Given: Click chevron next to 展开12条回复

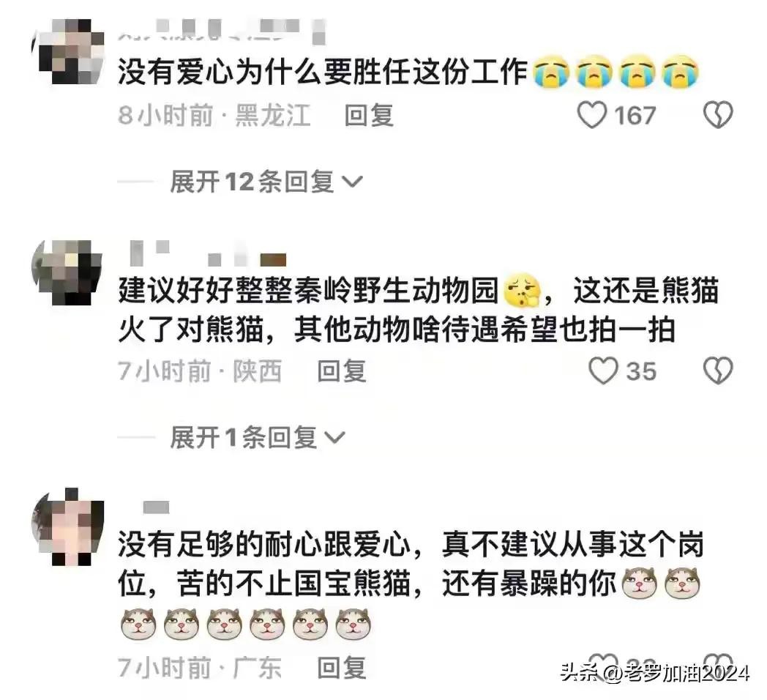Looking at the screenshot, I should 352,182.
